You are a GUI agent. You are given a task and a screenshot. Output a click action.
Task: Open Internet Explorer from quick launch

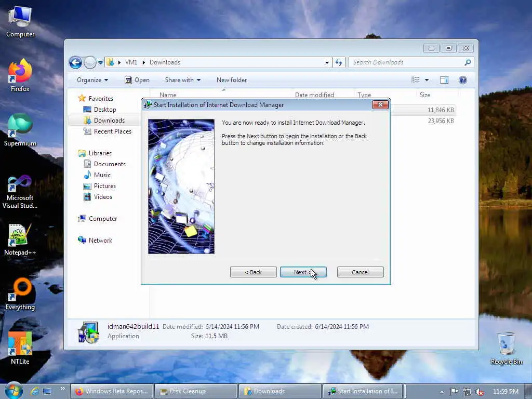click(x=35, y=391)
